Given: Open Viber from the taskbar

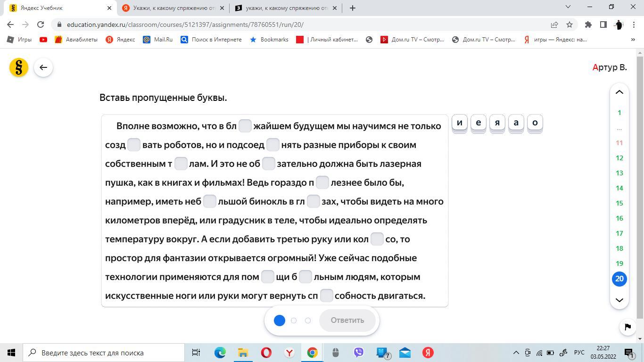Looking at the screenshot, I should 359,353.
